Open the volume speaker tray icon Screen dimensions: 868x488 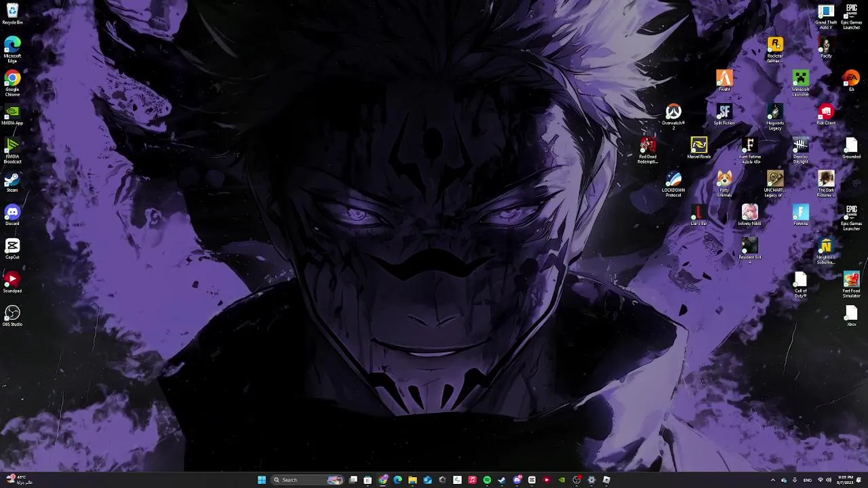(829, 480)
